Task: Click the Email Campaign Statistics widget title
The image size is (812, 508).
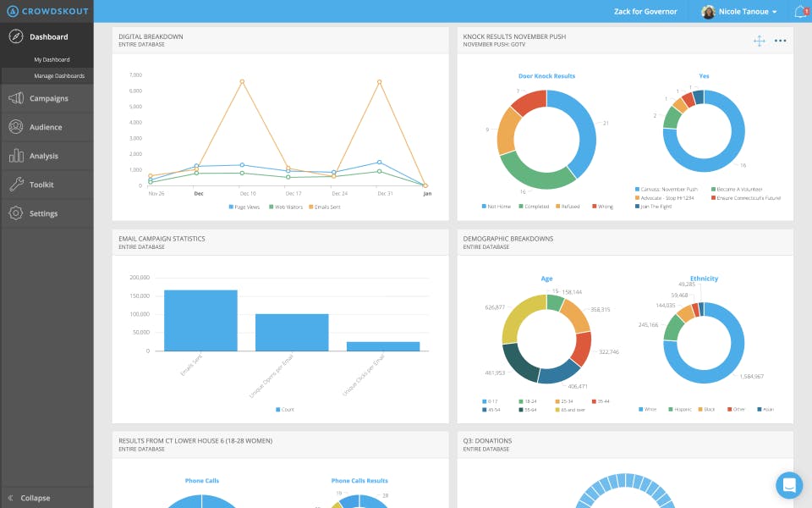Action: click(162, 239)
